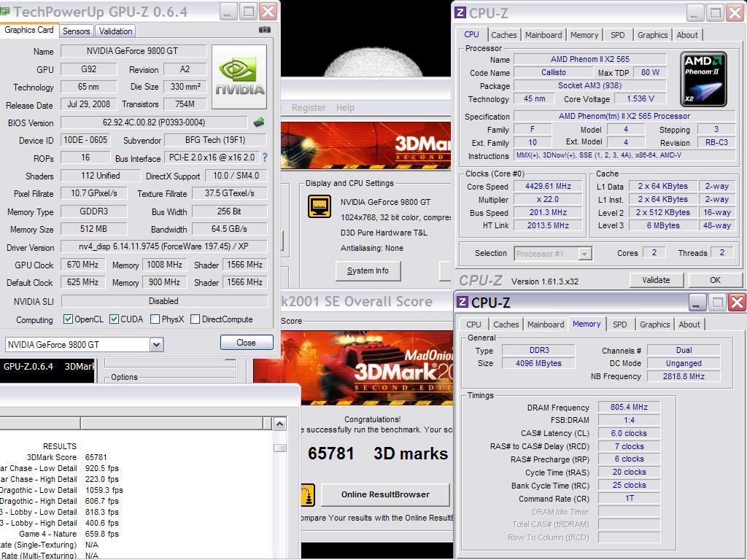Click the DRAM Frequency value 805.4 MHz

click(629, 407)
